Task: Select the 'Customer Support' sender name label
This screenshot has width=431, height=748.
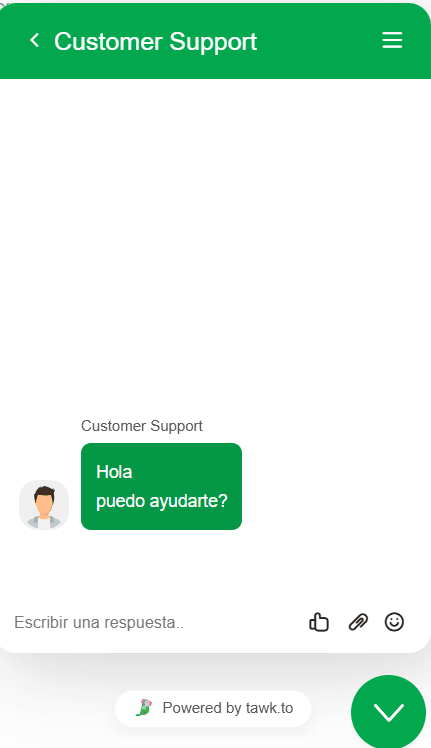Action: (142, 426)
